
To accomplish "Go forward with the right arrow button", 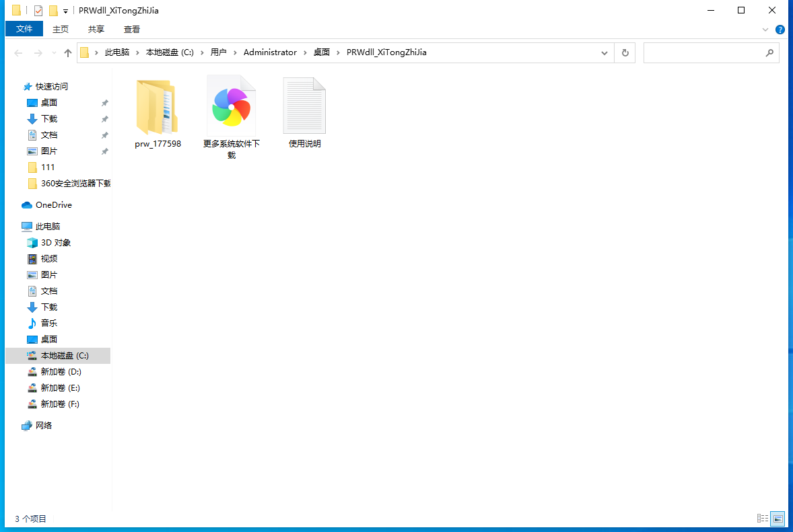I will point(38,53).
